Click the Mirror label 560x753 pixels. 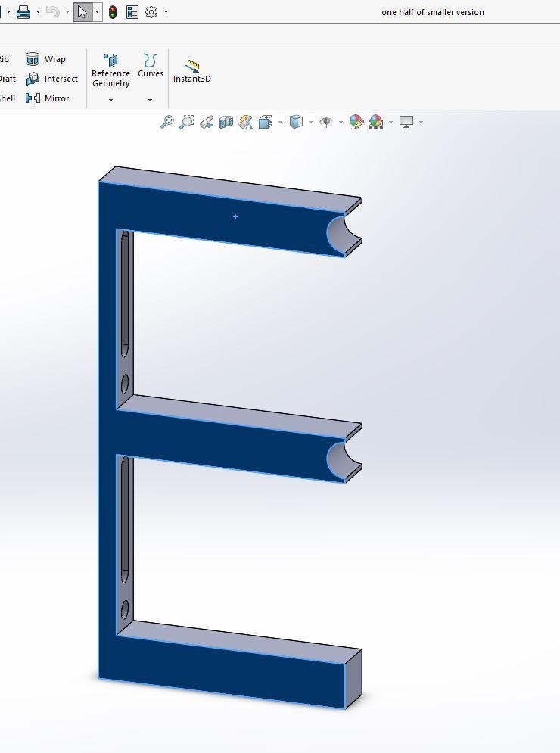pyautogui.click(x=57, y=98)
